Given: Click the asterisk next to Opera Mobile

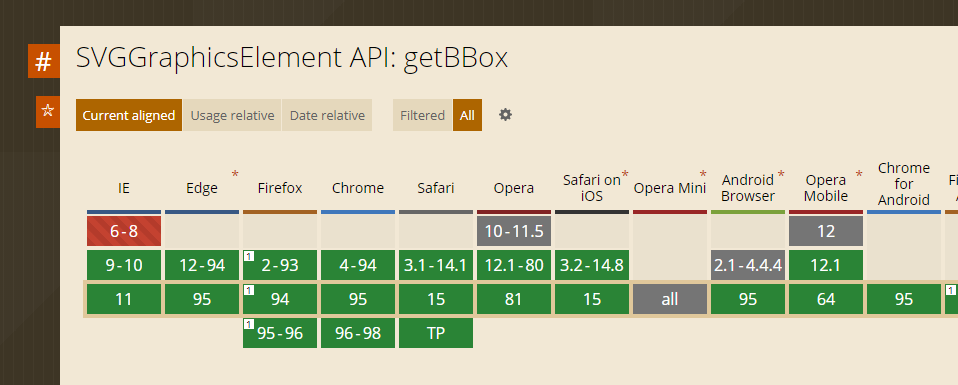Looking at the screenshot, I should [x=859, y=176].
